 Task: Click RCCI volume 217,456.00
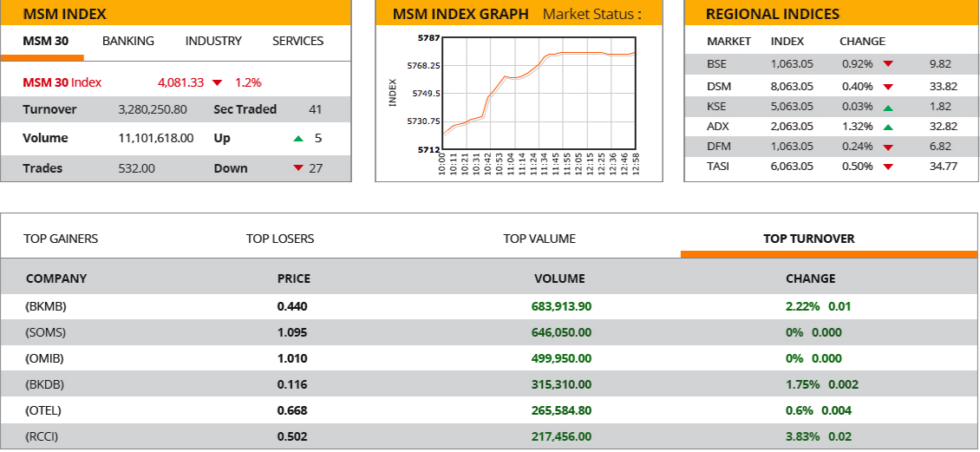click(561, 436)
